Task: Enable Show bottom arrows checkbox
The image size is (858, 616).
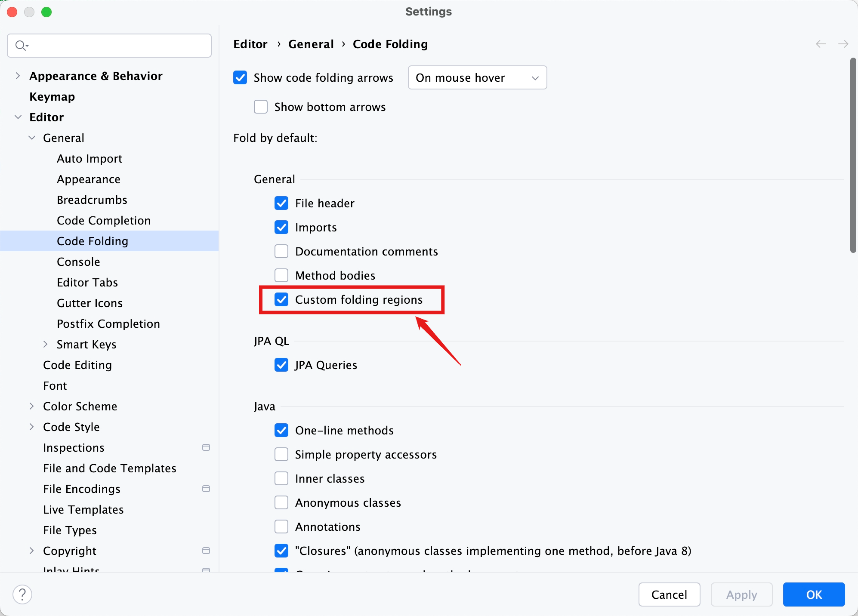Action: click(261, 107)
